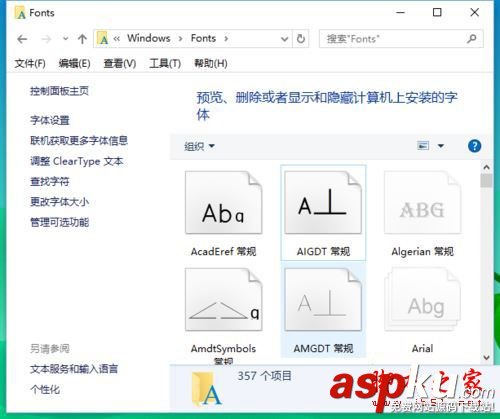
Task: Click the Fonts window title icon
Action: coord(20,13)
